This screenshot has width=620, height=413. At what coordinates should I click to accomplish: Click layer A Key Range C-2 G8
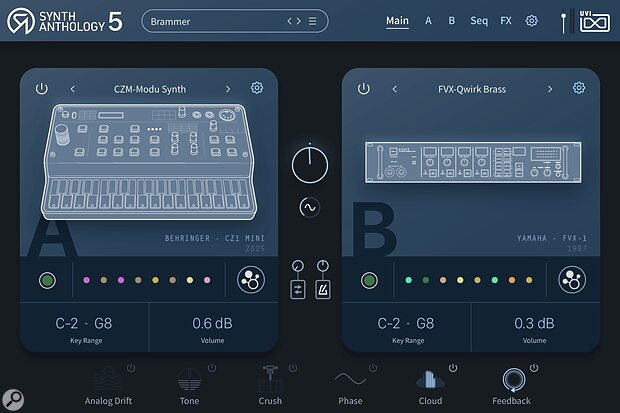(84, 324)
